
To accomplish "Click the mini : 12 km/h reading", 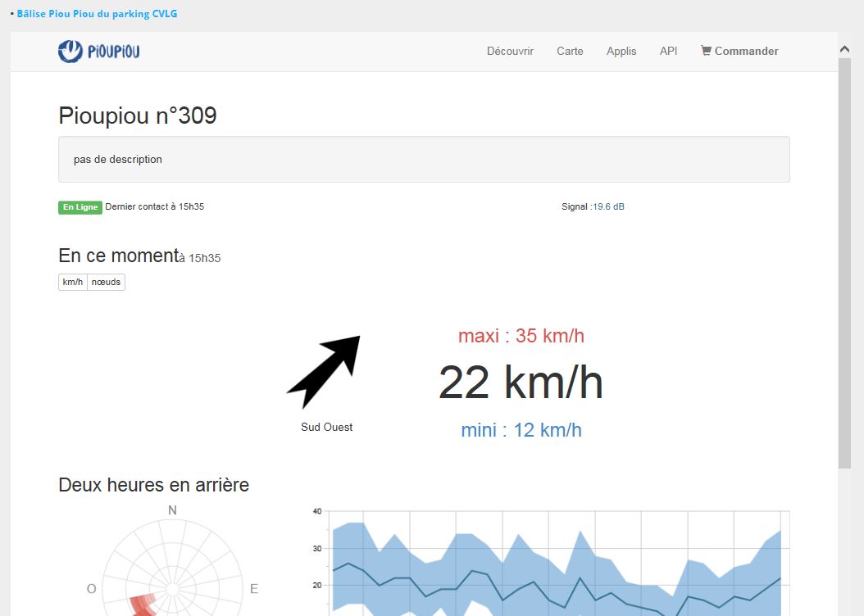I will [x=521, y=430].
